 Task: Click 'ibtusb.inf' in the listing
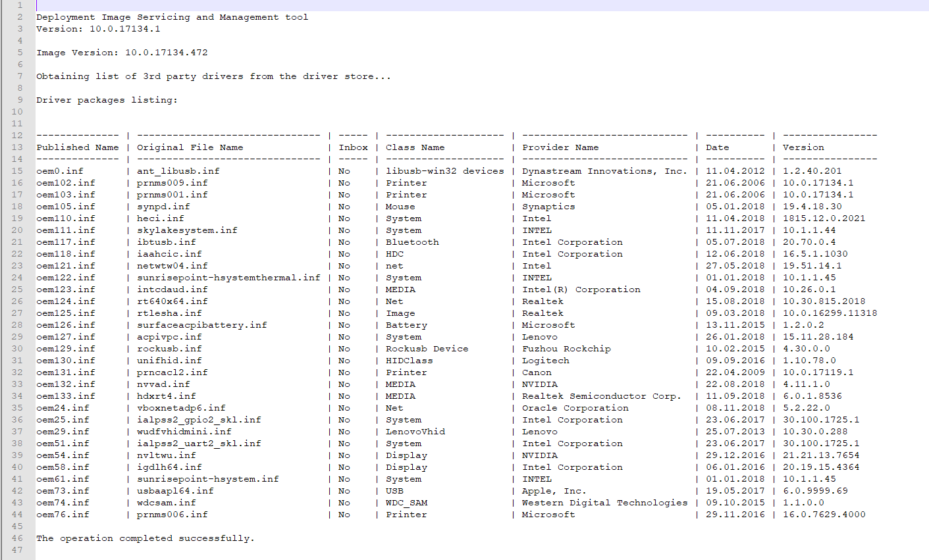click(x=166, y=242)
